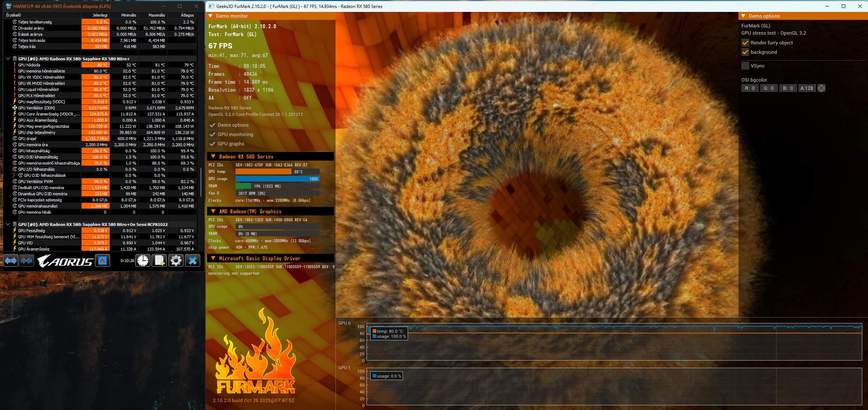
Task: Click the GPU 0 graph legend box
Action: 389,334
